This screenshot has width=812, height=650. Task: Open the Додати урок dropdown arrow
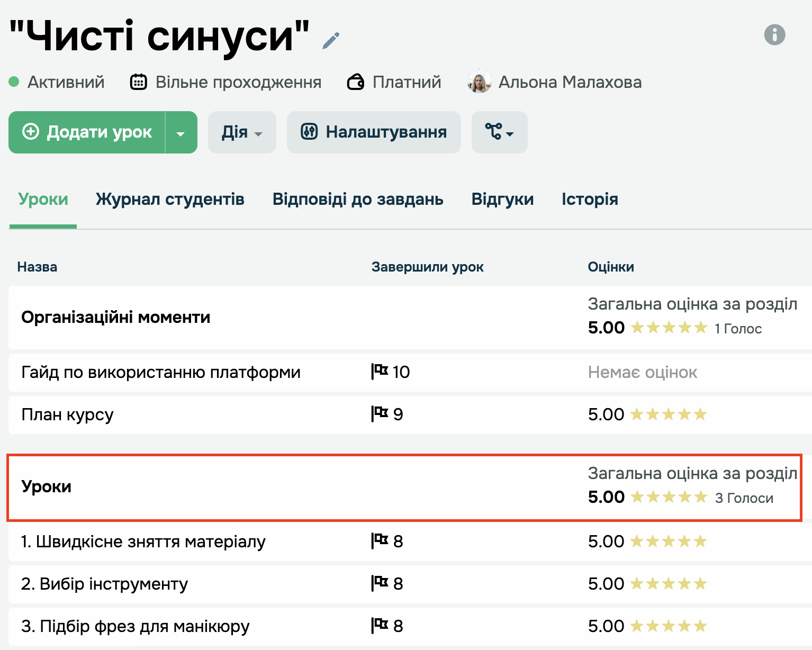[181, 133]
